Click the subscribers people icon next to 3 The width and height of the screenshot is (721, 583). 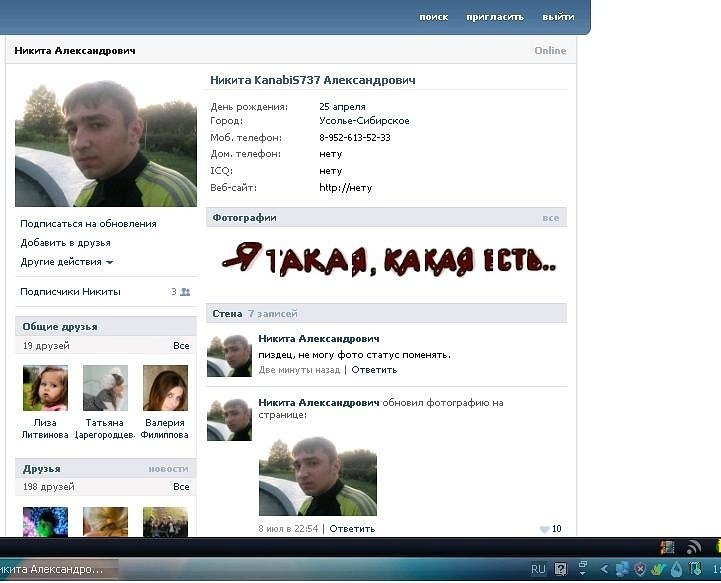click(185, 292)
